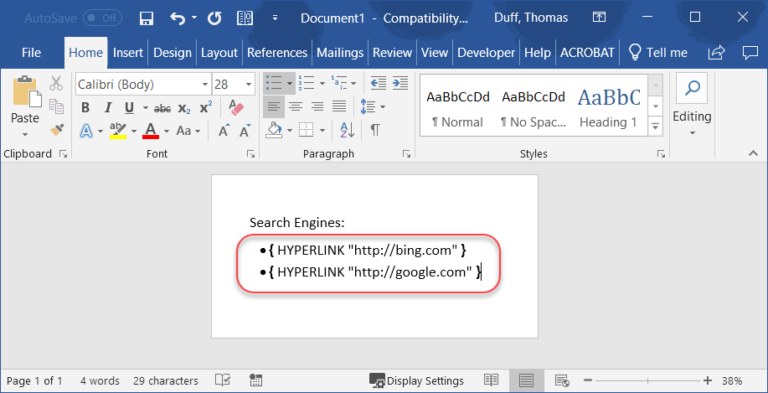Align text left
The height and width of the screenshot is (393, 768).
pyautogui.click(x=274, y=106)
